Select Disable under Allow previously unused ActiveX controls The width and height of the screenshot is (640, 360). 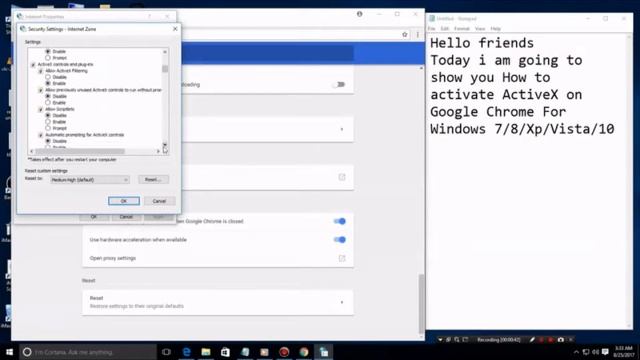pos(48,96)
